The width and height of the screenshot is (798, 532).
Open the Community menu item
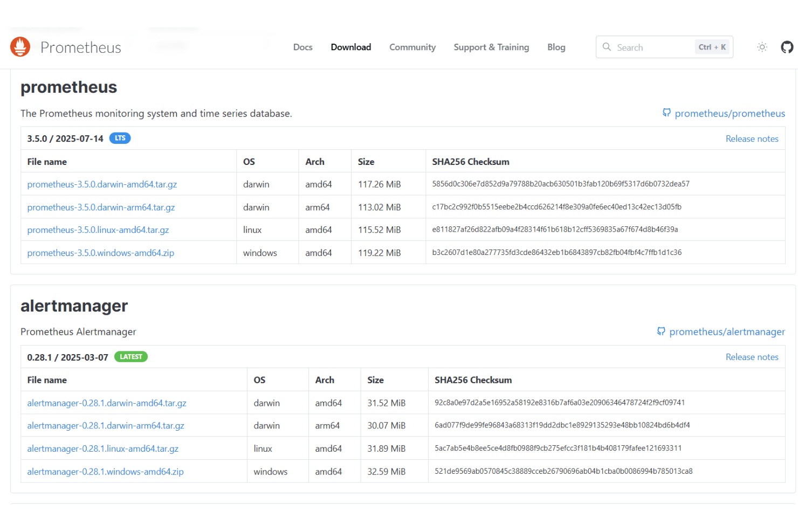pos(412,47)
